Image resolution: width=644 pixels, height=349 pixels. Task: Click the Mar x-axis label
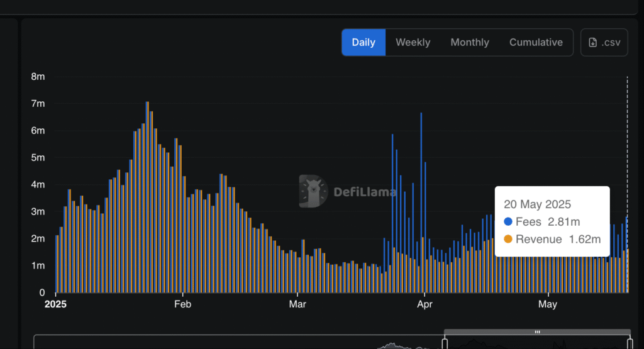297,304
